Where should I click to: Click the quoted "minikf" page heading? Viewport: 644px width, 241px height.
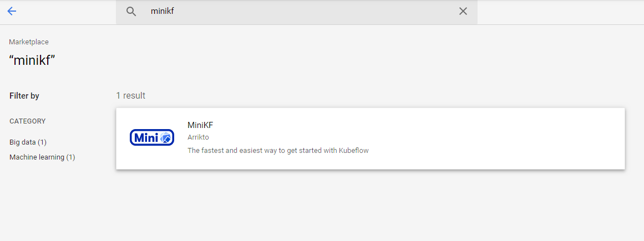(x=32, y=60)
